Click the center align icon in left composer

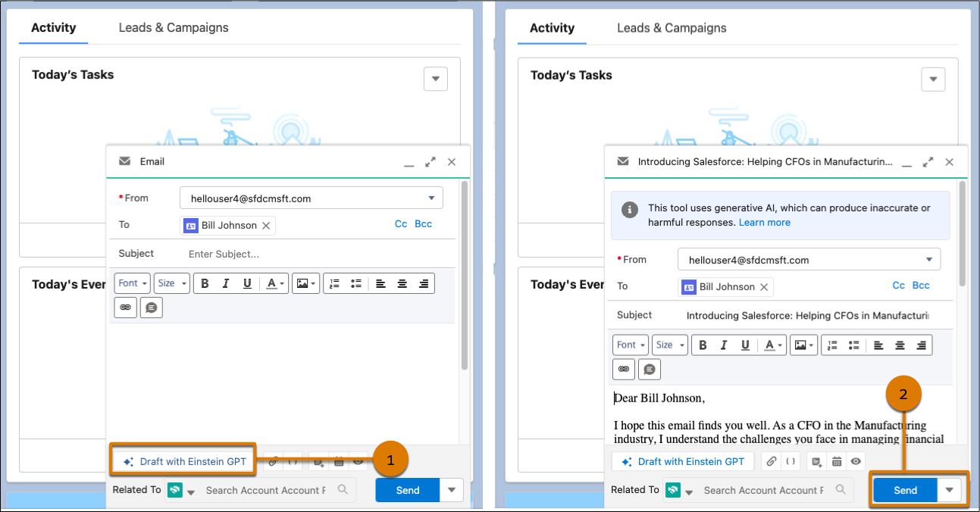coord(402,283)
